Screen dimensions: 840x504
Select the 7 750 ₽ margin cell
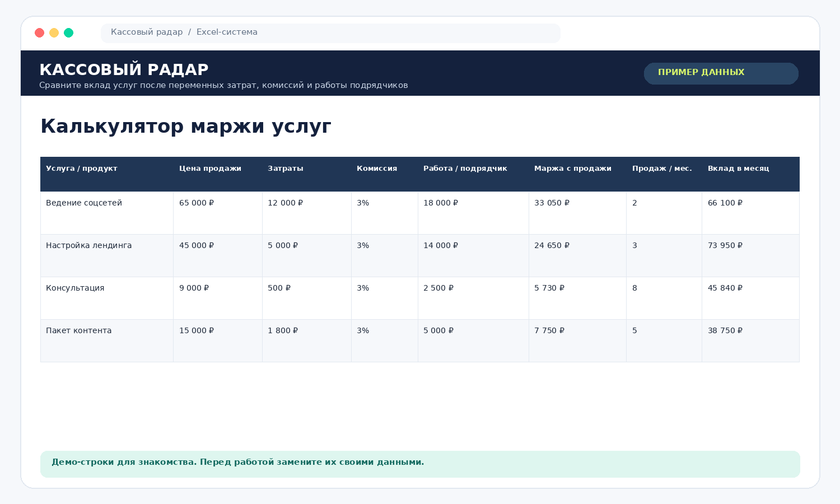578,340
